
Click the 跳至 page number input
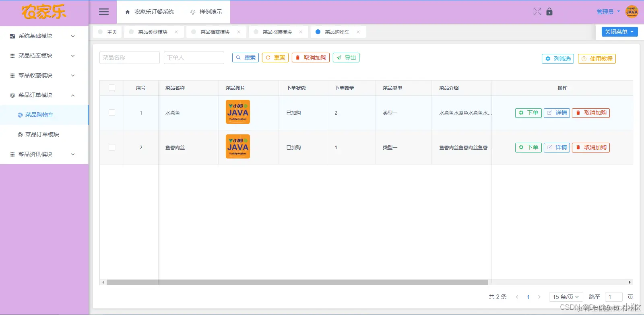(614, 297)
